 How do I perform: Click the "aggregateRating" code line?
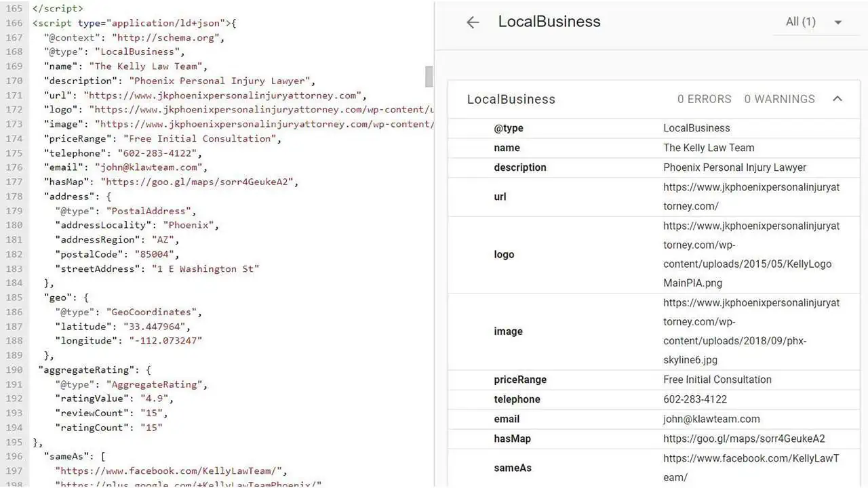(x=94, y=369)
